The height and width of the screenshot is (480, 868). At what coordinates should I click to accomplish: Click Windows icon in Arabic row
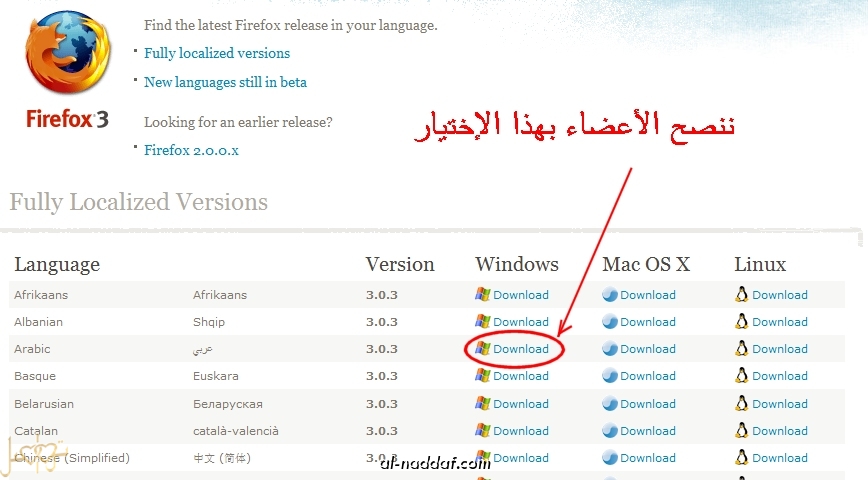(x=483, y=349)
